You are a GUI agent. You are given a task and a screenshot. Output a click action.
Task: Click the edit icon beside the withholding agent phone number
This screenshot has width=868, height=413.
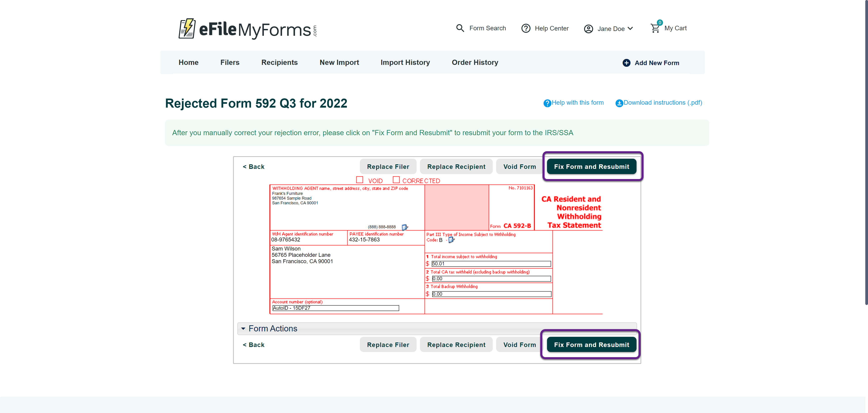404,227
